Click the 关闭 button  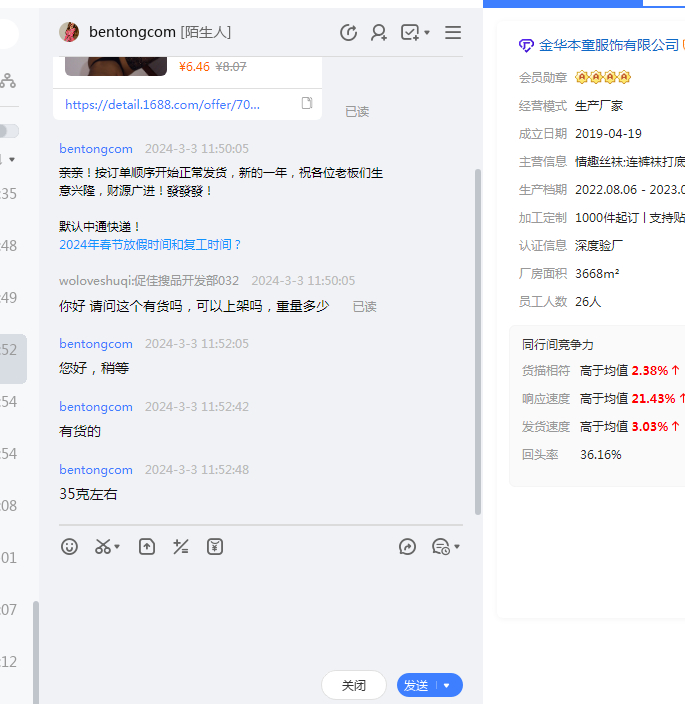[x=354, y=685]
